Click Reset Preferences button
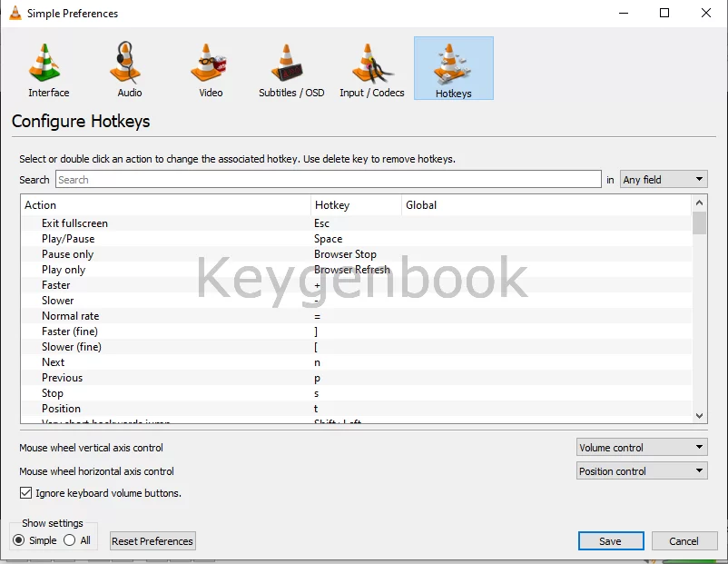Screen dimensions: 728x564 [x=152, y=541]
